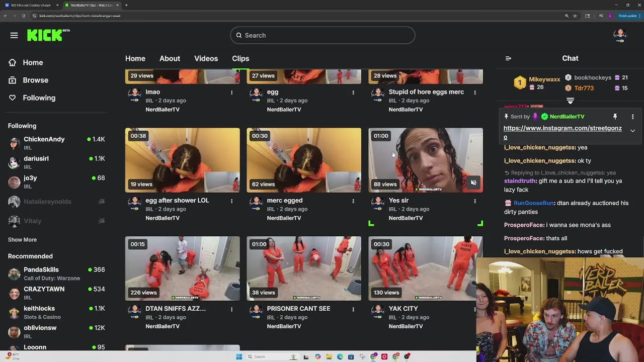
Task: Open PandaSkills recommended channel
Action: (57, 274)
